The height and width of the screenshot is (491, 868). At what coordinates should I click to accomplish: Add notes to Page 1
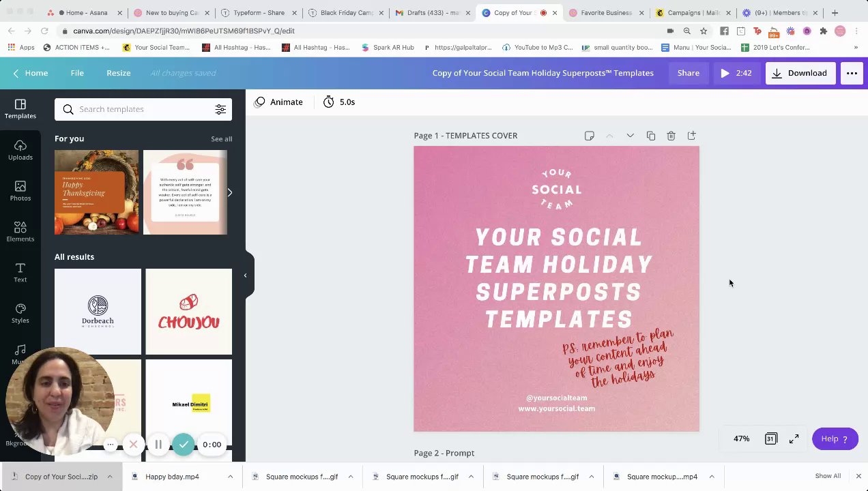pyautogui.click(x=590, y=136)
